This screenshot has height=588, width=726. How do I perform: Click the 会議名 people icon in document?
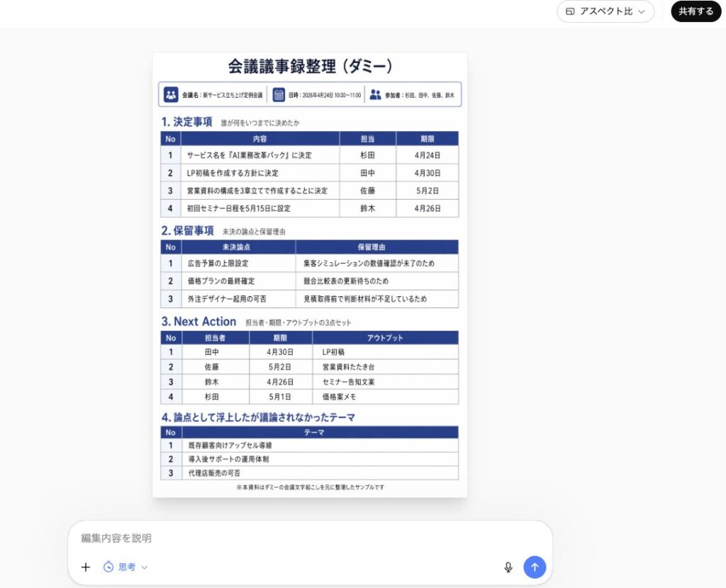[171, 94]
